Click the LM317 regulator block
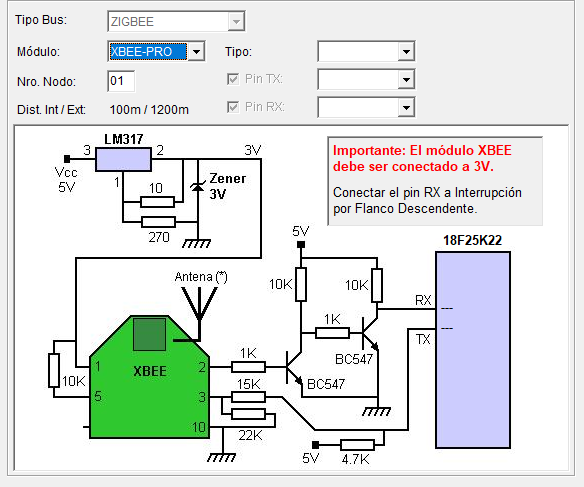Viewport: 584px width, 487px height. pos(123,159)
